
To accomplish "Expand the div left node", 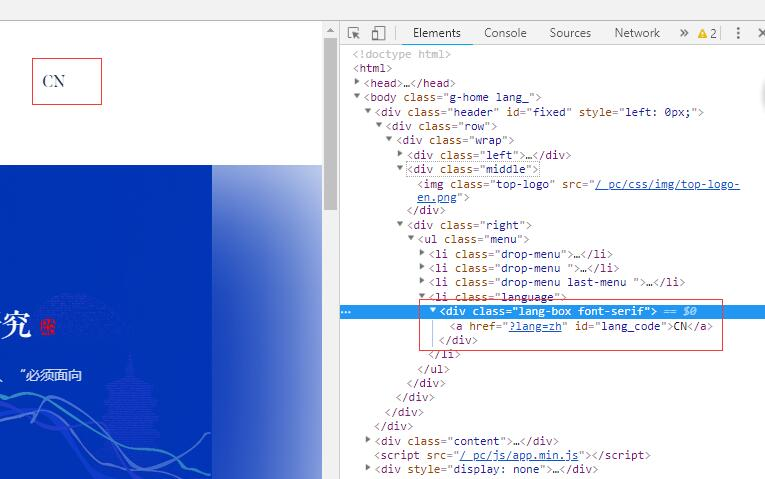I will 400,154.
